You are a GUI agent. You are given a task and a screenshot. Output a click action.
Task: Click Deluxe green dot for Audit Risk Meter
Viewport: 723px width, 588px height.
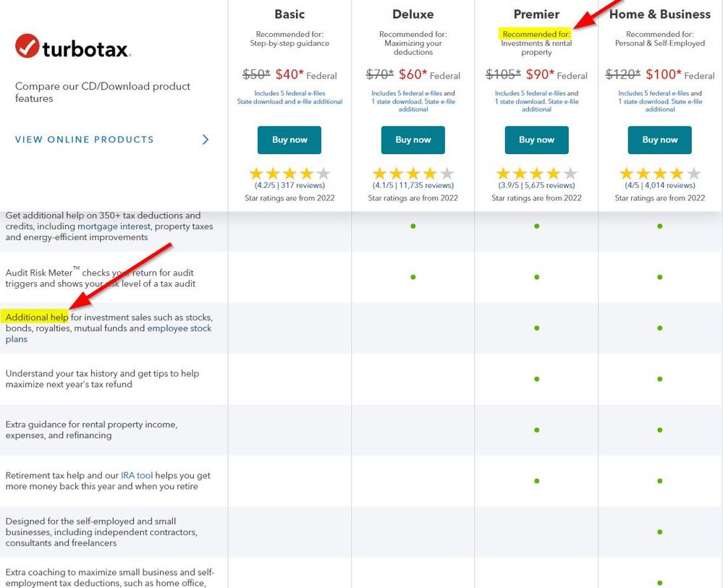(x=413, y=277)
